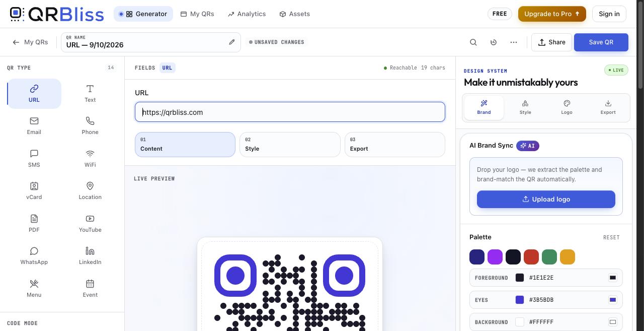Image resolution: width=644 pixels, height=331 pixels.
Task: Choose the Menu QR type
Action: 34,289
